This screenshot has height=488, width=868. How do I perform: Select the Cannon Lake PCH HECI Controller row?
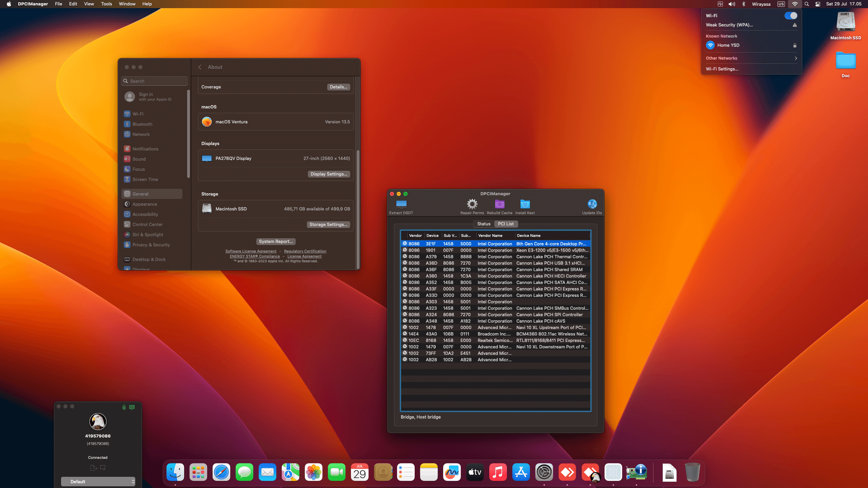496,276
